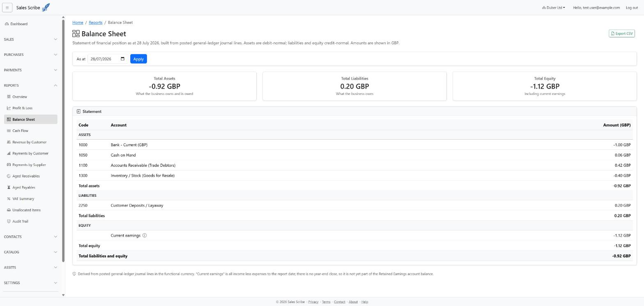This screenshot has height=306, width=644.
Task: Click the Overview report icon
Action: coord(9,97)
